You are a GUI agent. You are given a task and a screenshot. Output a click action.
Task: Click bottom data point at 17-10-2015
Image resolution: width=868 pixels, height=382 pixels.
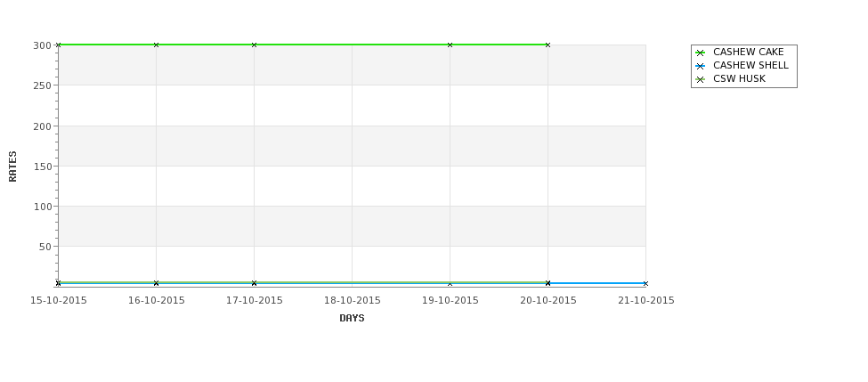254,283
